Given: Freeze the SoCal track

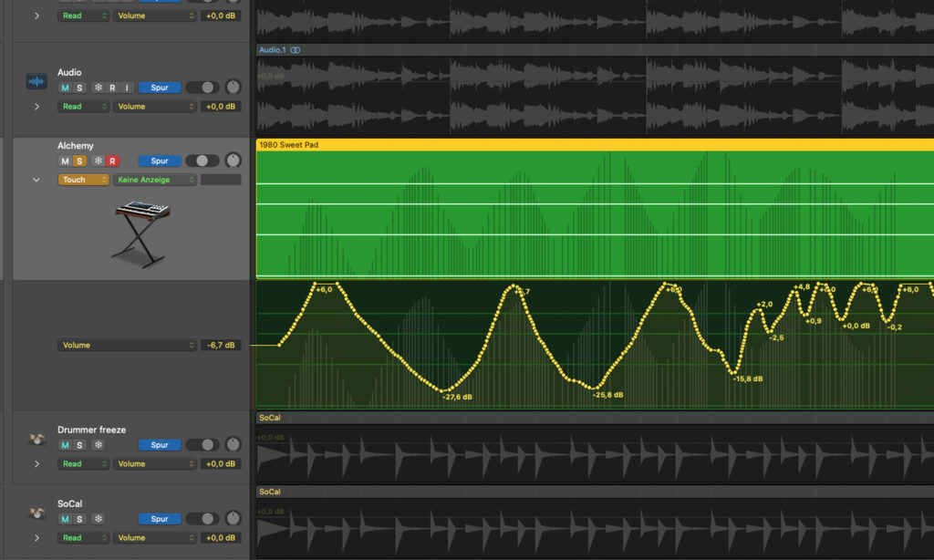Looking at the screenshot, I should coord(99,519).
